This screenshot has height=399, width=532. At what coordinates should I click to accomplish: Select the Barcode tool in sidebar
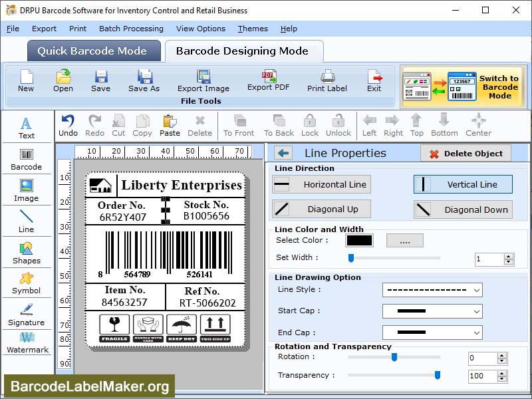(27, 160)
